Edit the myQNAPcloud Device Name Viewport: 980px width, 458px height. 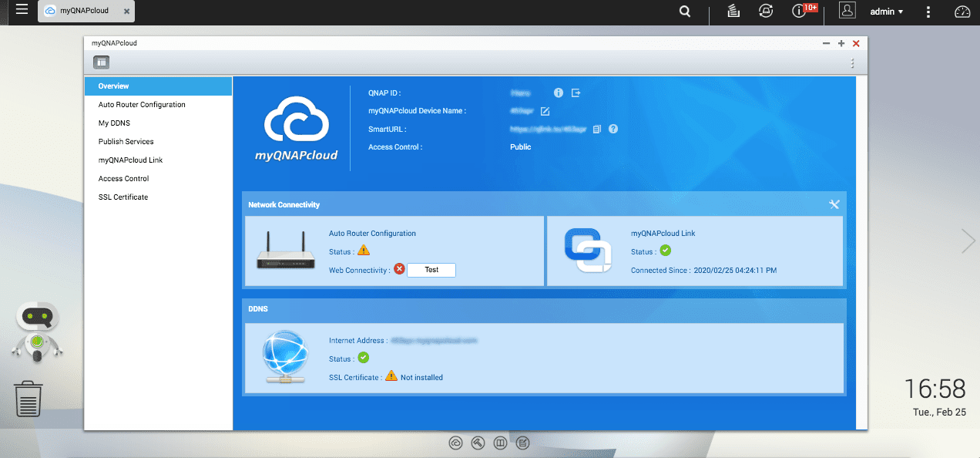(545, 111)
